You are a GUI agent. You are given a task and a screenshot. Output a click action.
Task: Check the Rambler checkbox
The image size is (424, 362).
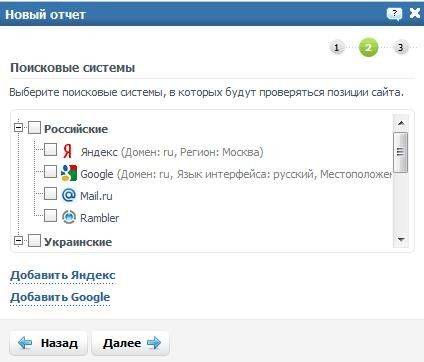coord(50,215)
